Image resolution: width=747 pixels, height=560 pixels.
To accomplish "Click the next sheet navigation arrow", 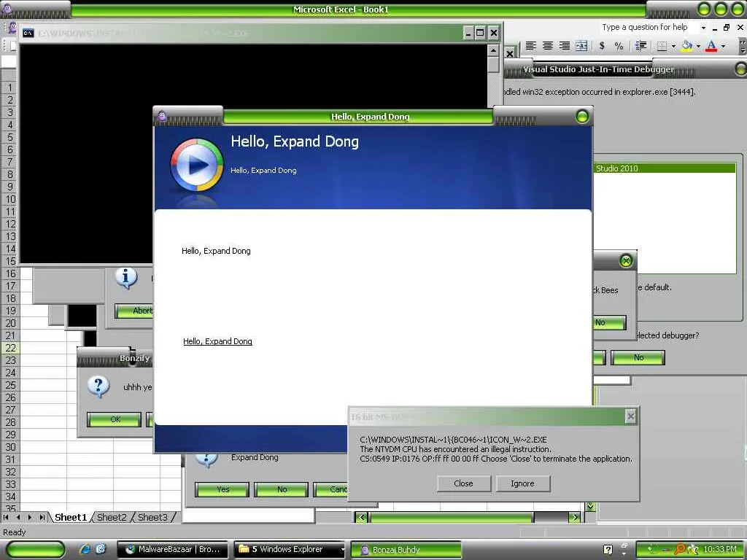I will click(30, 517).
